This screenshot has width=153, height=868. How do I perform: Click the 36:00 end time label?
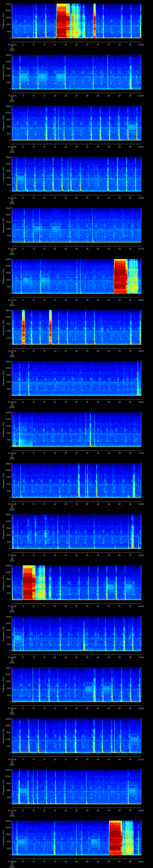(141, 708)
